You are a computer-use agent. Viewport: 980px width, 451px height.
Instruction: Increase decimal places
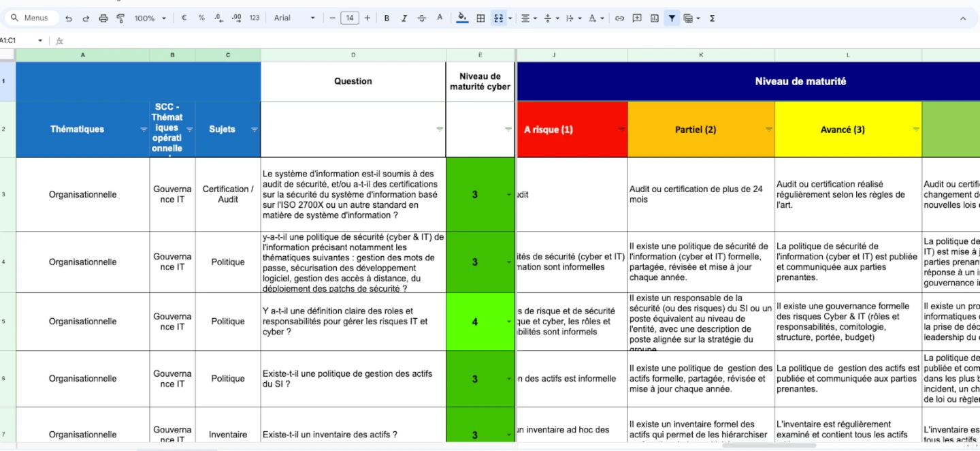coord(236,18)
